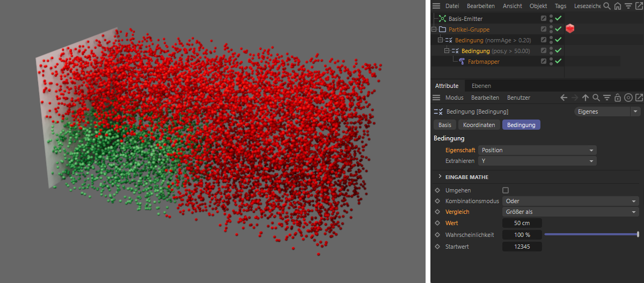Click the Object Manager home icon

click(x=618, y=6)
